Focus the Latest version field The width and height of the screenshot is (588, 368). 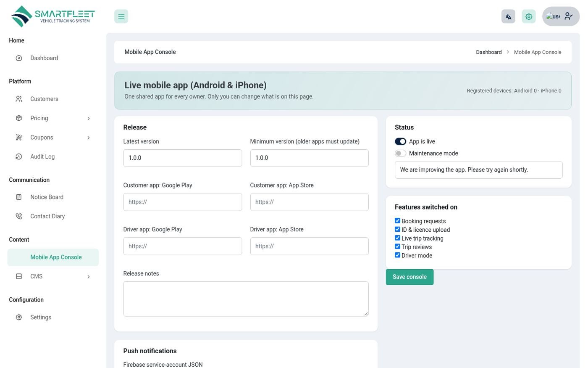point(183,158)
